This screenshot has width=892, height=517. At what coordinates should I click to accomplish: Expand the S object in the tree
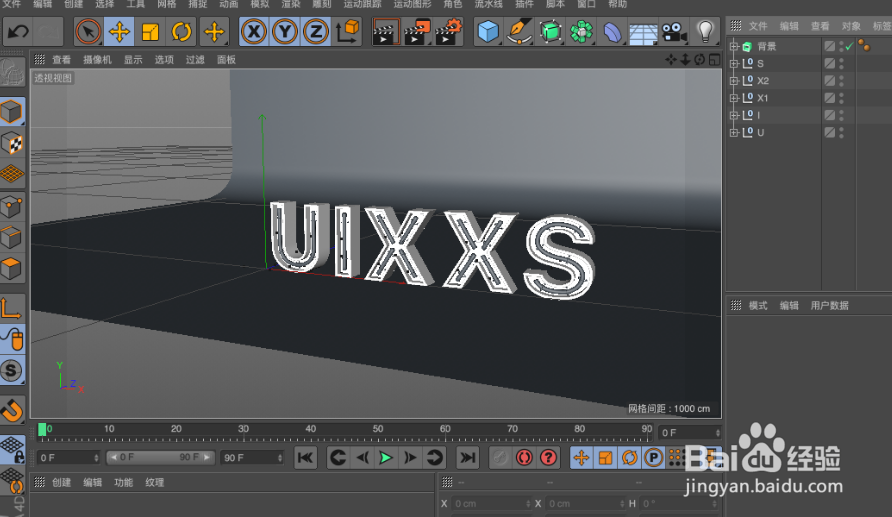coord(734,63)
